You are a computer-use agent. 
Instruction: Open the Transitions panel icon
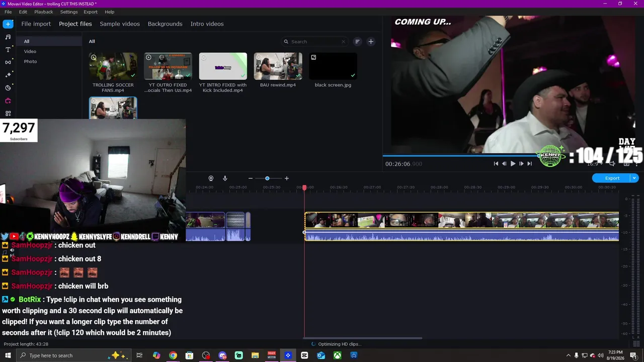8,62
